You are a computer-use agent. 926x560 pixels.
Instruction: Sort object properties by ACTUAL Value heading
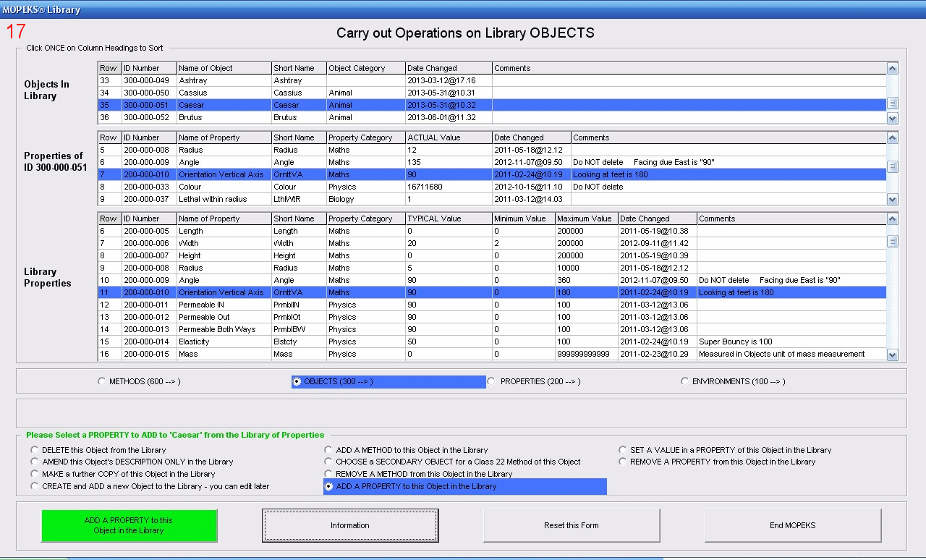449,137
